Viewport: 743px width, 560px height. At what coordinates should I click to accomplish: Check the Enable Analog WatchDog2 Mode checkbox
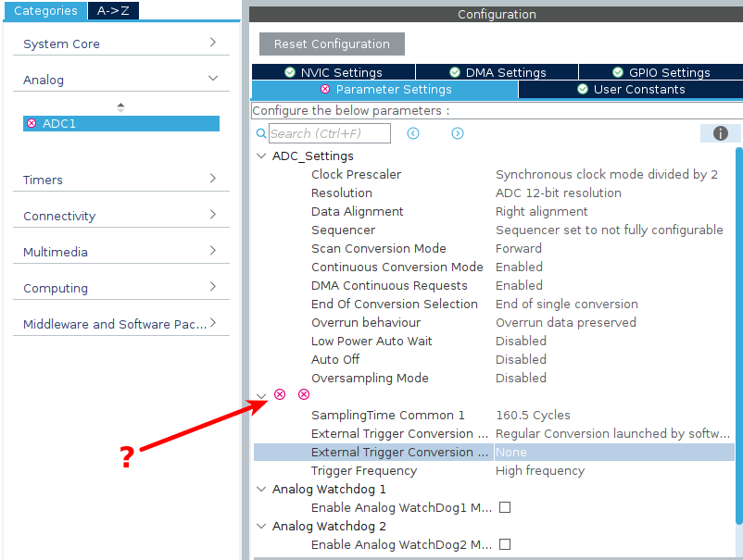coord(505,544)
